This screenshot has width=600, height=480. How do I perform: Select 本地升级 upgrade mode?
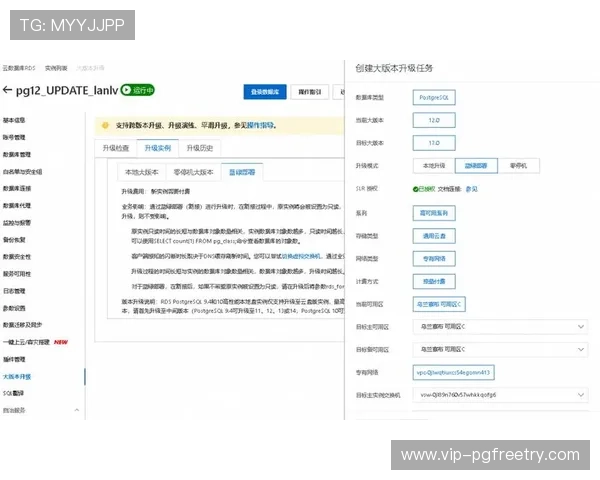[432, 165]
